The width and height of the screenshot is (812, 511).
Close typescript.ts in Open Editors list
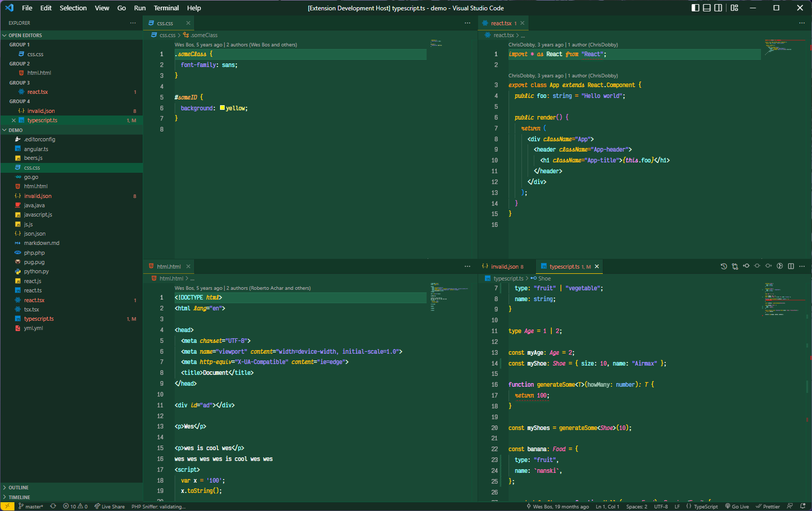pos(13,120)
